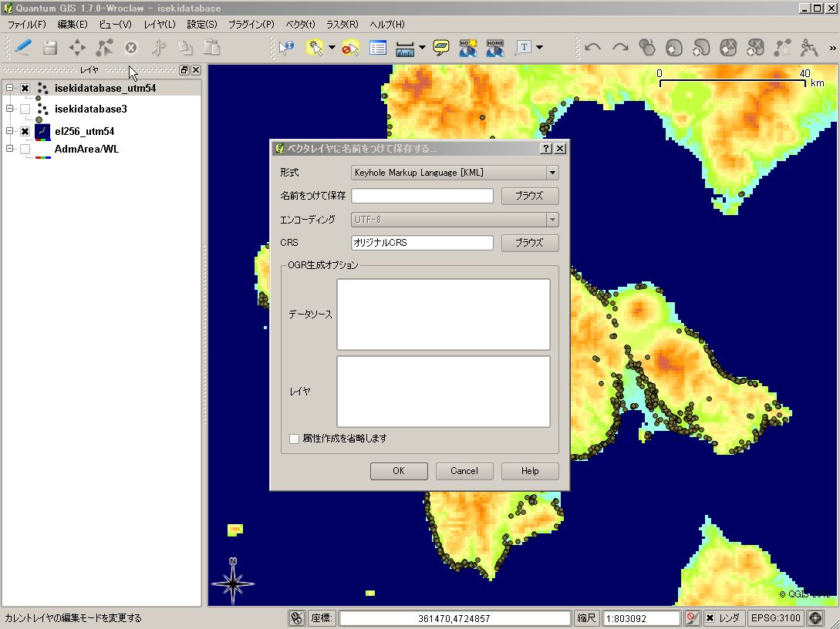The height and width of the screenshot is (629, 840).
Task: Collapse the isekidatabase_utm54 layer tree node
Action: click(10, 88)
